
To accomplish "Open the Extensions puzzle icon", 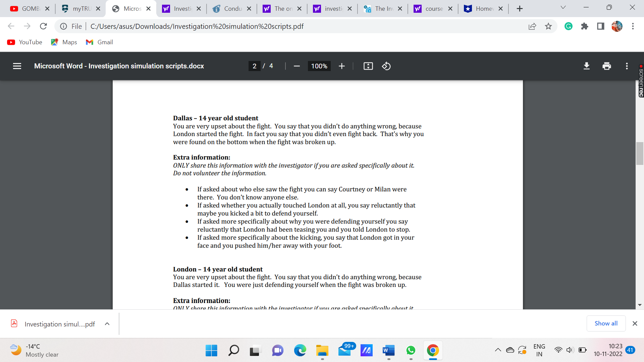I will coord(584,26).
